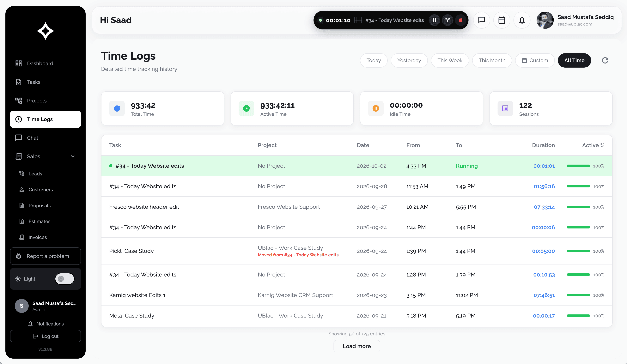Click Saad's profile photo in header
Image resolution: width=627 pixels, height=364 pixels.
[545, 20]
